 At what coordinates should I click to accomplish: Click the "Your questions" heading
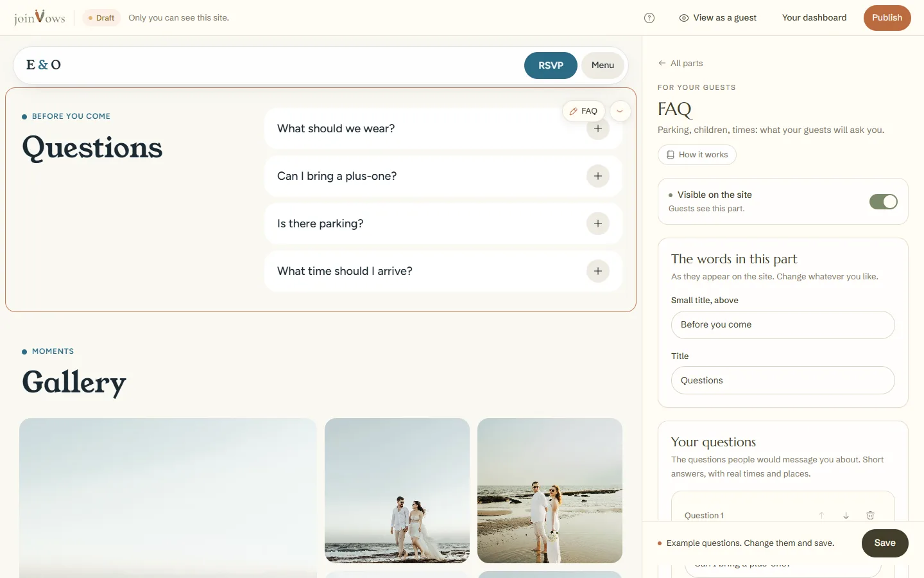pos(714,442)
